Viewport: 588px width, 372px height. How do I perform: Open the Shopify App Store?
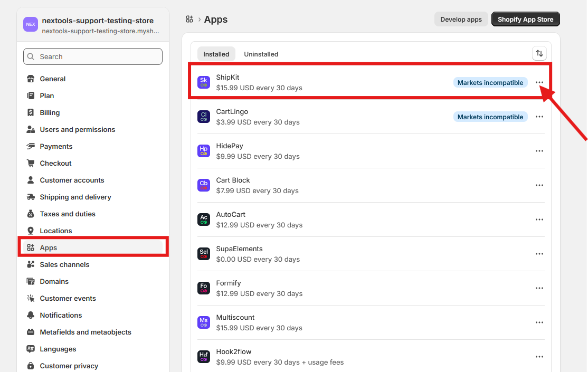[x=525, y=20]
